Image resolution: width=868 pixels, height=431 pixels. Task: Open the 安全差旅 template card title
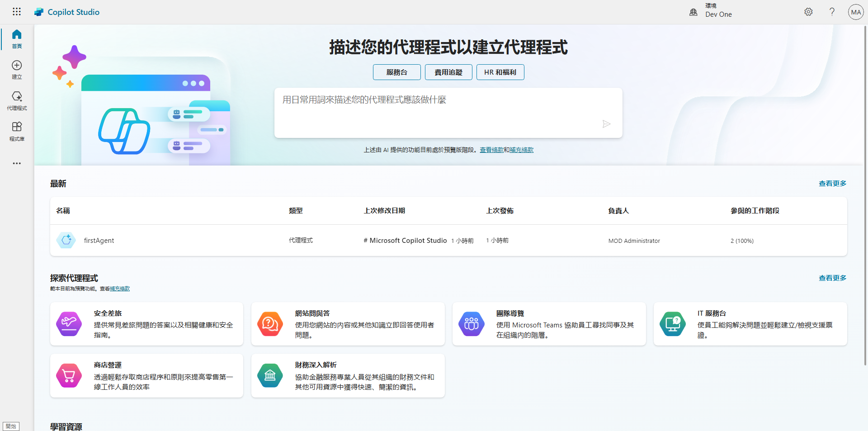pyautogui.click(x=108, y=313)
